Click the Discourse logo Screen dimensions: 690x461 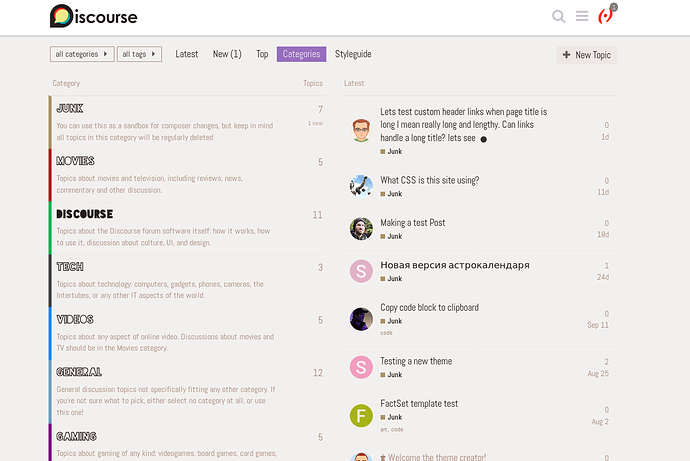click(x=94, y=16)
